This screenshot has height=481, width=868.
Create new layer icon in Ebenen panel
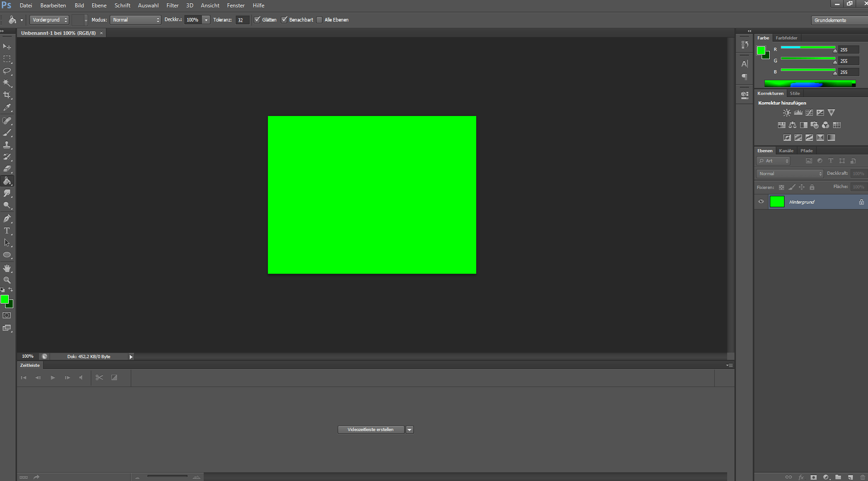tap(850, 477)
